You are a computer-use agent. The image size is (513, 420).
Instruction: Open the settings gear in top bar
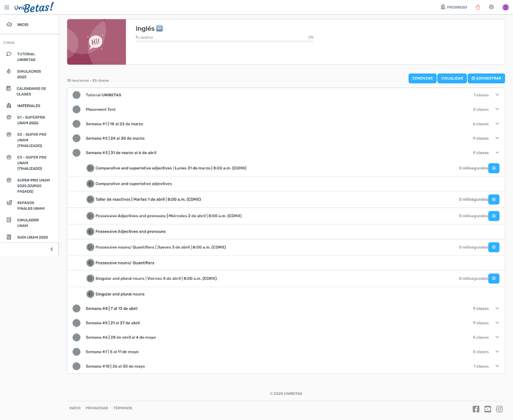coord(491,7)
